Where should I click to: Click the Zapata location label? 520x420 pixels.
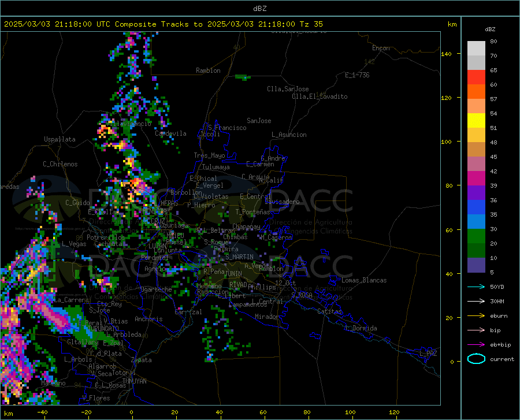[x=142, y=360]
